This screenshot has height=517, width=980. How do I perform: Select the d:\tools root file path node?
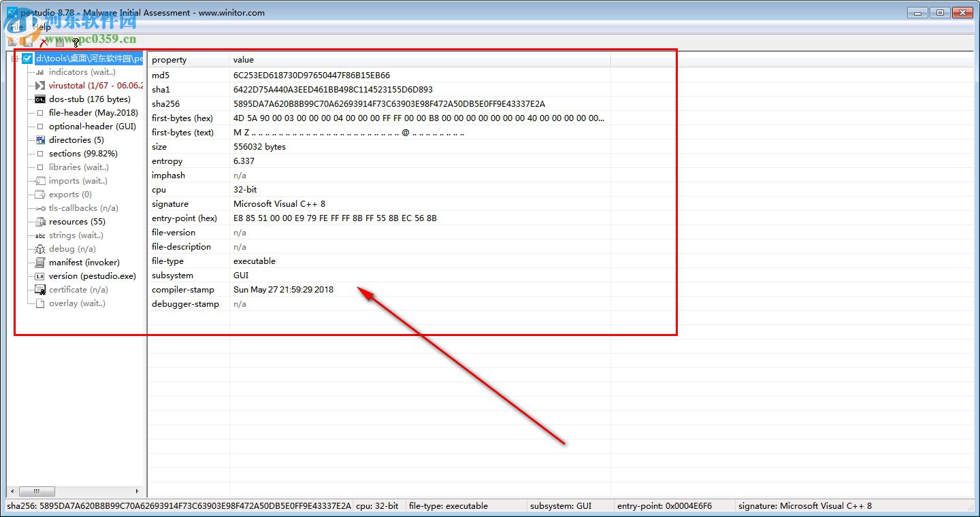(88, 59)
